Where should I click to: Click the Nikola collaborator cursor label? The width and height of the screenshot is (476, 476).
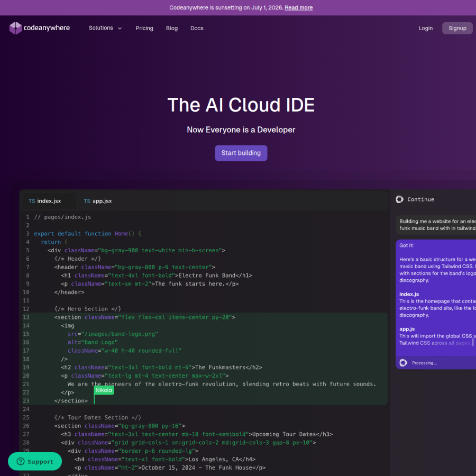pos(104,390)
